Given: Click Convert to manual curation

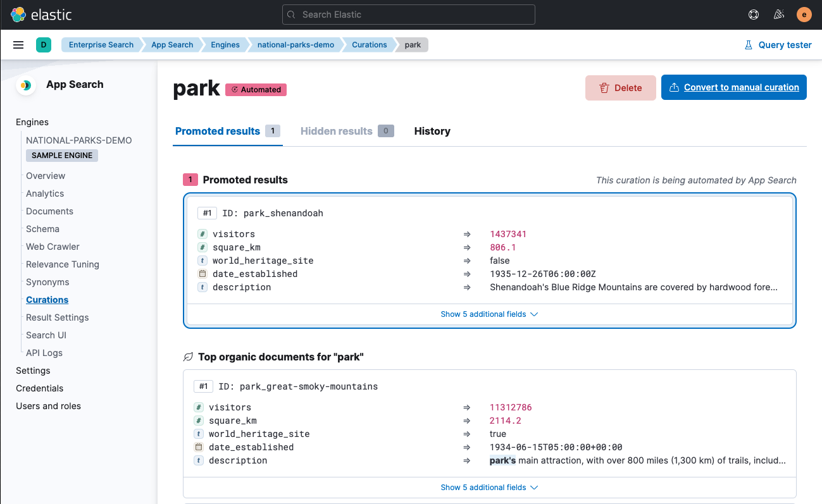Looking at the screenshot, I should [x=740, y=87].
